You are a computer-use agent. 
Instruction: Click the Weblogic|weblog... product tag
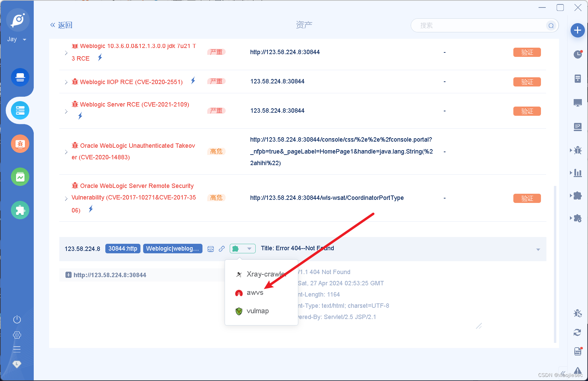tap(172, 249)
